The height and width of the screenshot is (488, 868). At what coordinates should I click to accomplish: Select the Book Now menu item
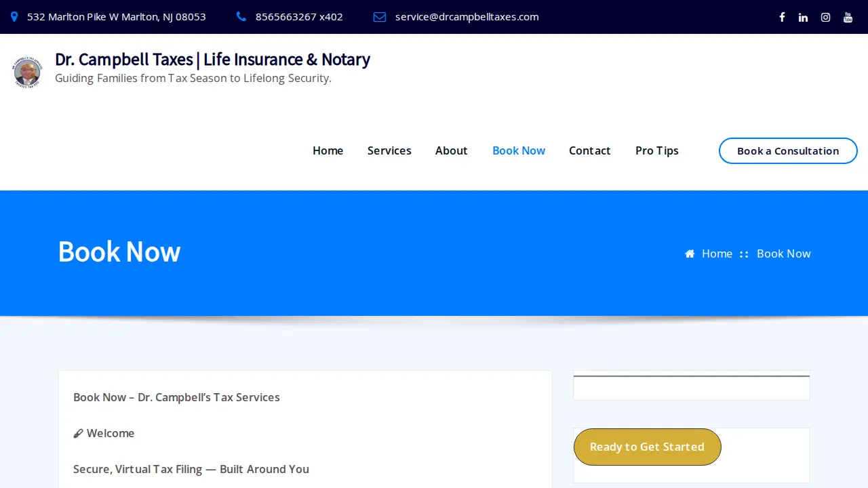click(519, 150)
